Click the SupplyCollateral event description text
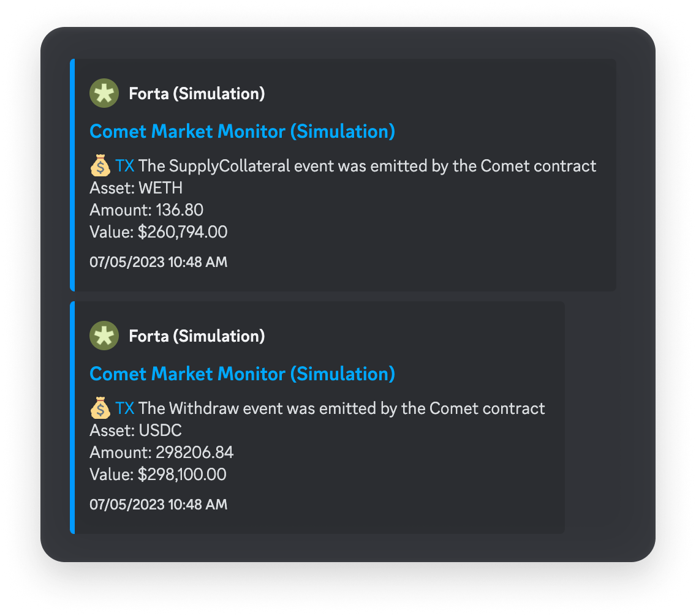696x616 pixels. click(x=368, y=166)
